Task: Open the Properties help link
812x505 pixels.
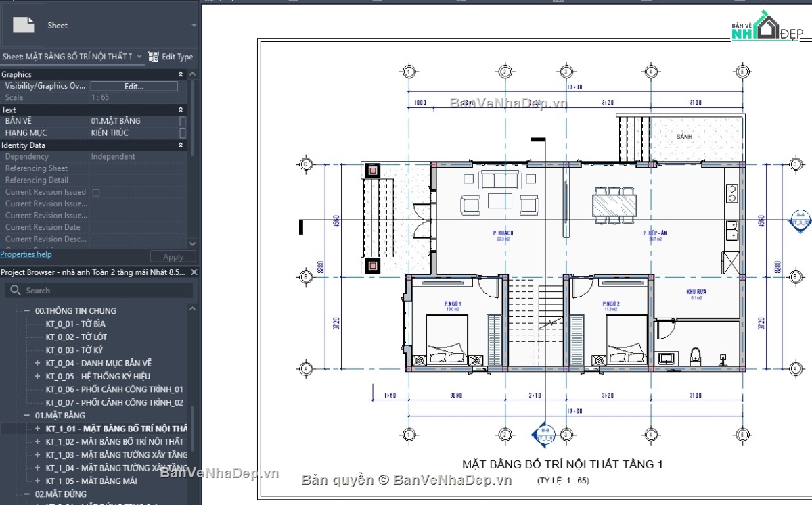Action: coord(26,254)
